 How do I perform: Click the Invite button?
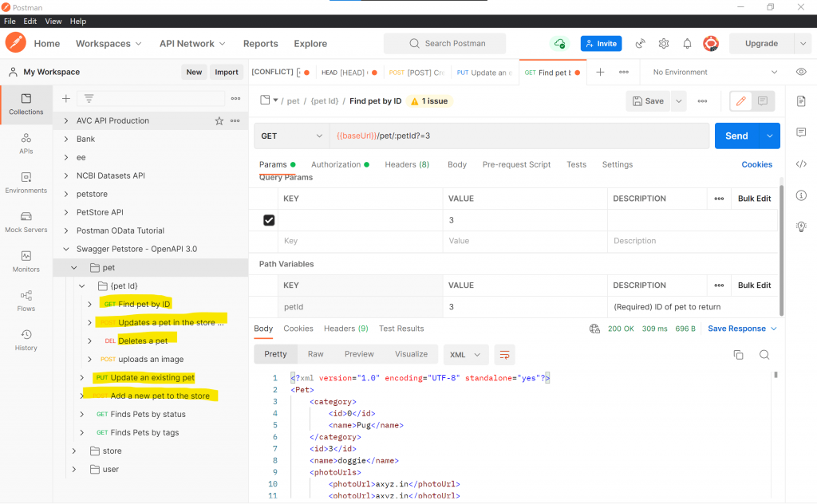point(602,44)
